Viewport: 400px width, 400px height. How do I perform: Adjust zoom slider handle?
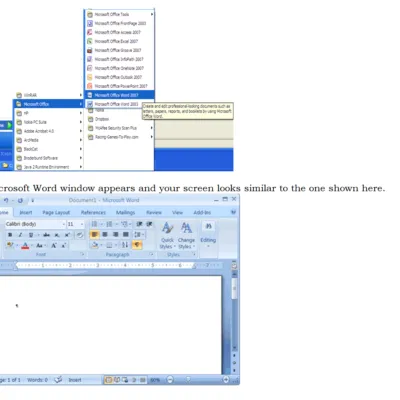188,380
